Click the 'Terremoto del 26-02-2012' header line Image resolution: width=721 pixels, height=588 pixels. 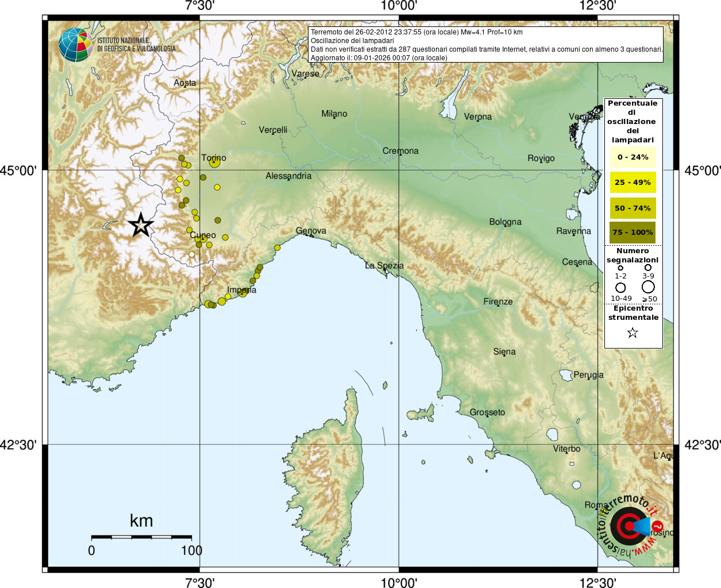pyautogui.click(x=417, y=32)
